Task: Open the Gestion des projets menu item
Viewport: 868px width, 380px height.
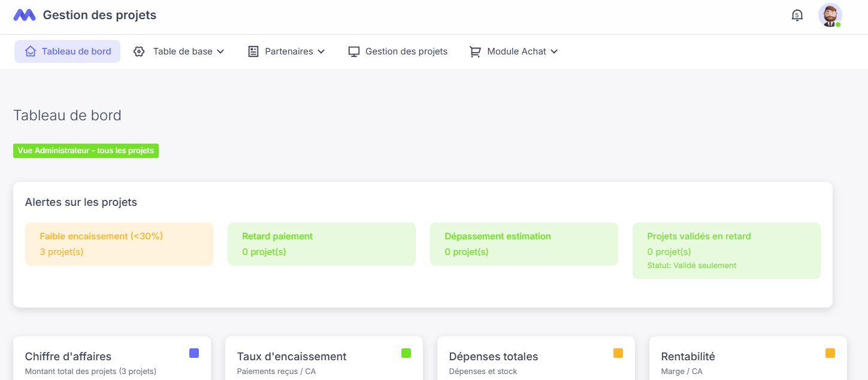Action: (406, 51)
